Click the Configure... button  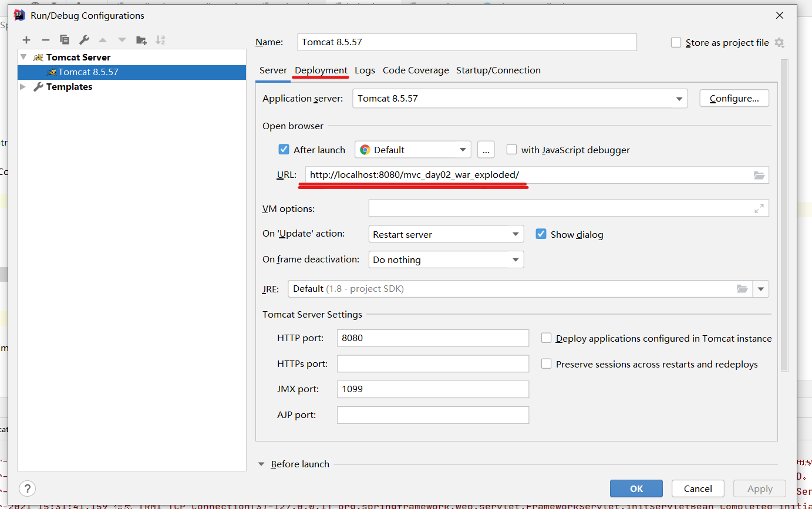point(734,99)
